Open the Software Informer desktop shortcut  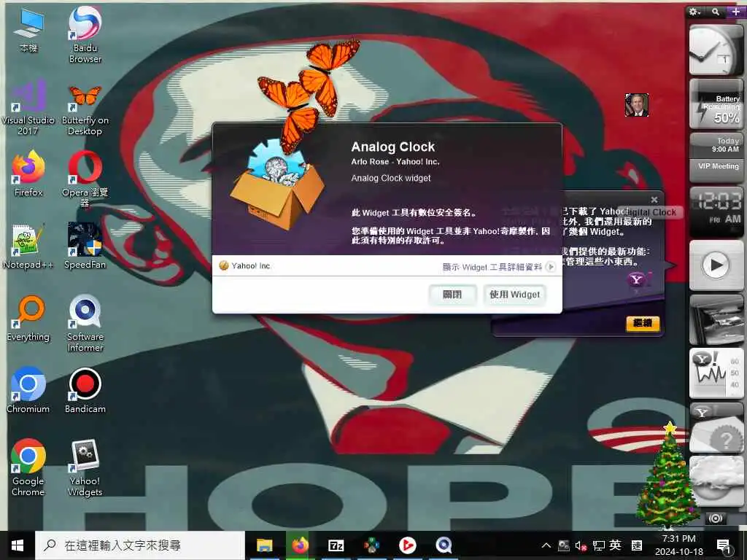point(85,323)
